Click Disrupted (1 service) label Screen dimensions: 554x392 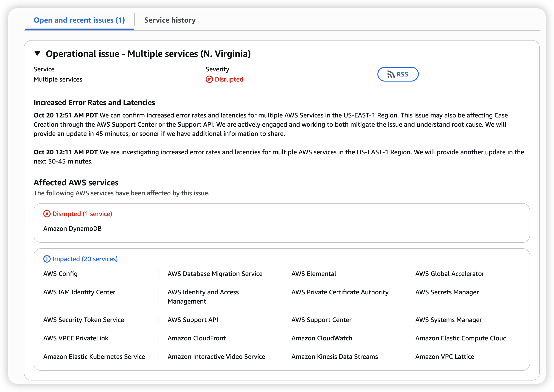click(82, 214)
